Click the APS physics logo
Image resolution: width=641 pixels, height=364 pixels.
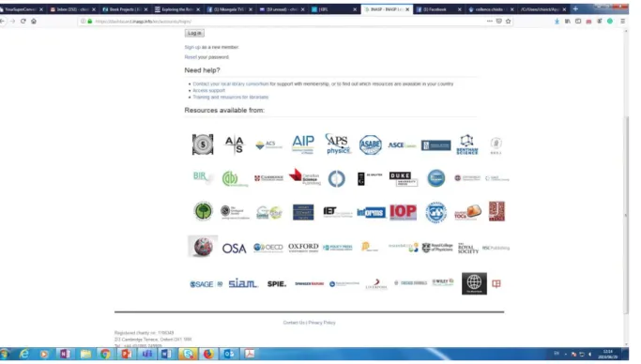[338, 144]
